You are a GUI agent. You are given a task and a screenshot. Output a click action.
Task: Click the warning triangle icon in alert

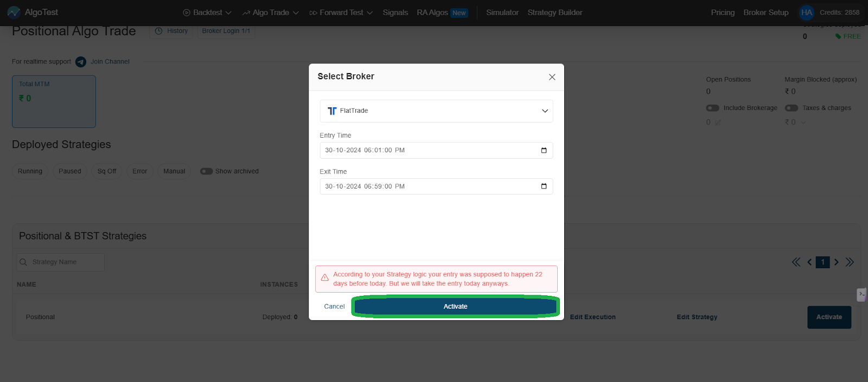pos(324,278)
